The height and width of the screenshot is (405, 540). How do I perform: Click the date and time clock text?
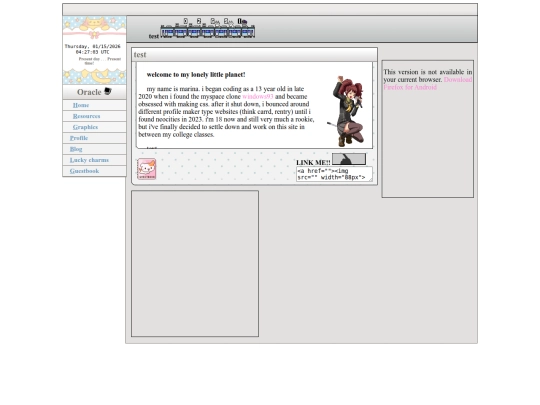[x=93, y=49]
